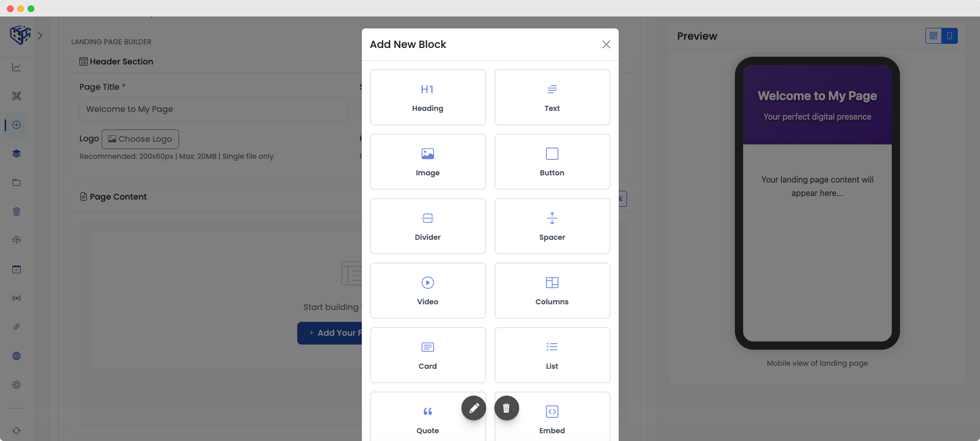
Task: Choose the Image block type
Action: [428, 161]
